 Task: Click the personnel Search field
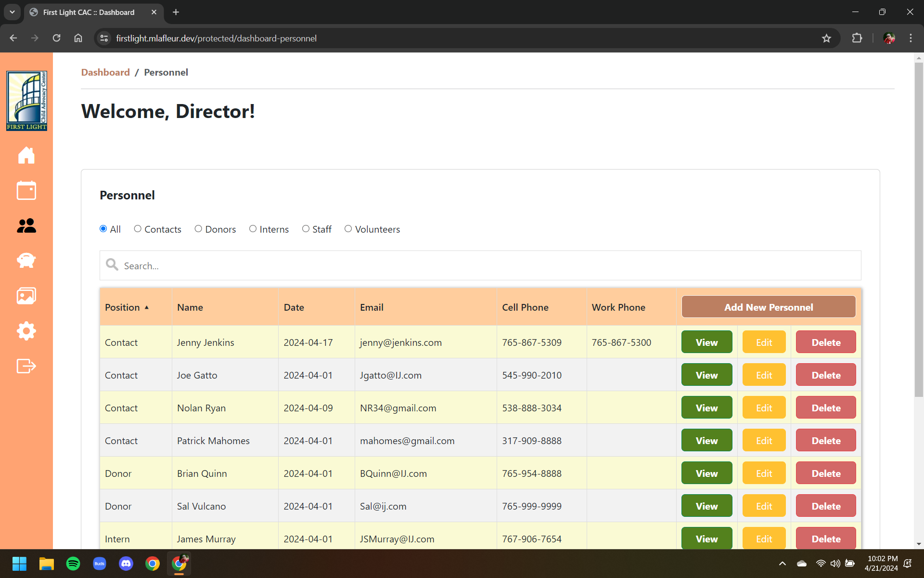click(480, 265)
